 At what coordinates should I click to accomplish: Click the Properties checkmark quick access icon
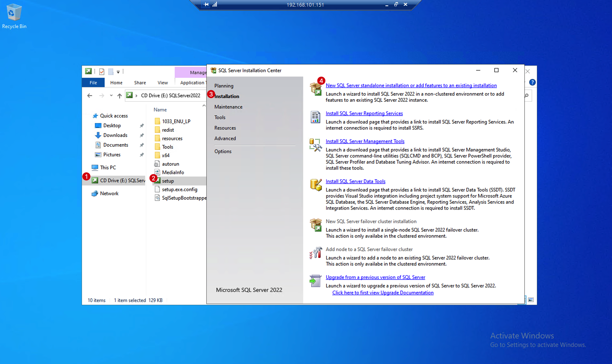(102, 72)
